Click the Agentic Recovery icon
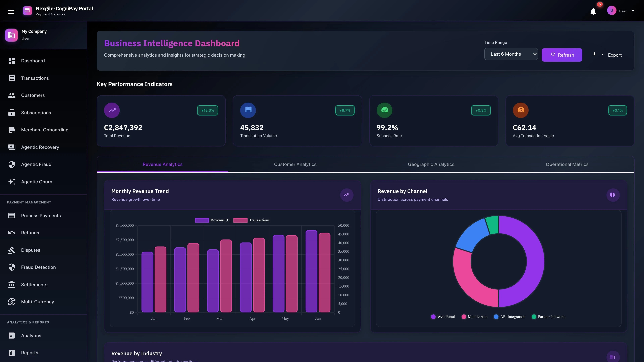Image resolution: width=644 pixels, height=362 pixels. tap(12, 147)
